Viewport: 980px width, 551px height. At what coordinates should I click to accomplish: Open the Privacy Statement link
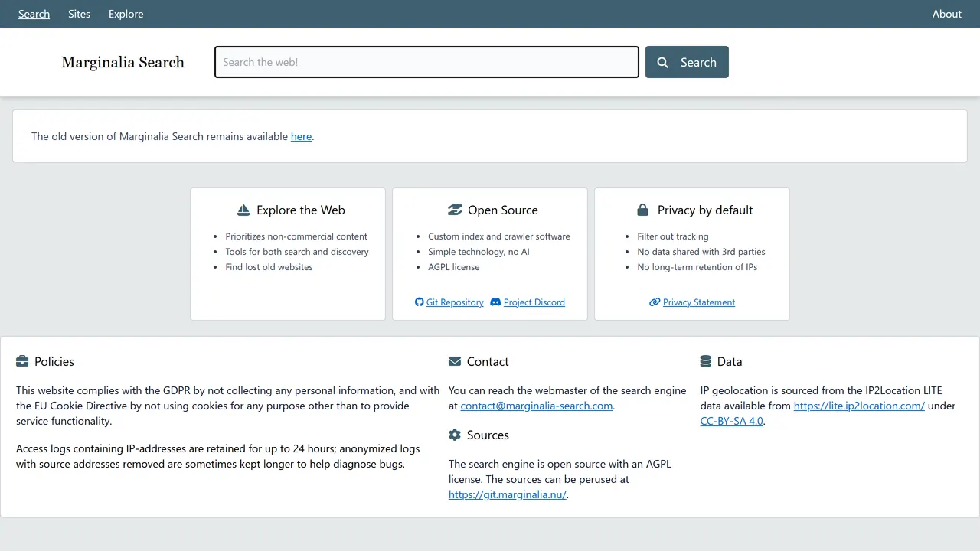(699, 302)
